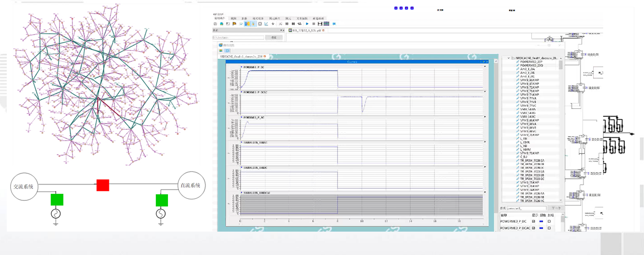Toggle the last-column checkbox for POWERME3_P_DC
Screen dimensions: 644x255
click(549, 222)
